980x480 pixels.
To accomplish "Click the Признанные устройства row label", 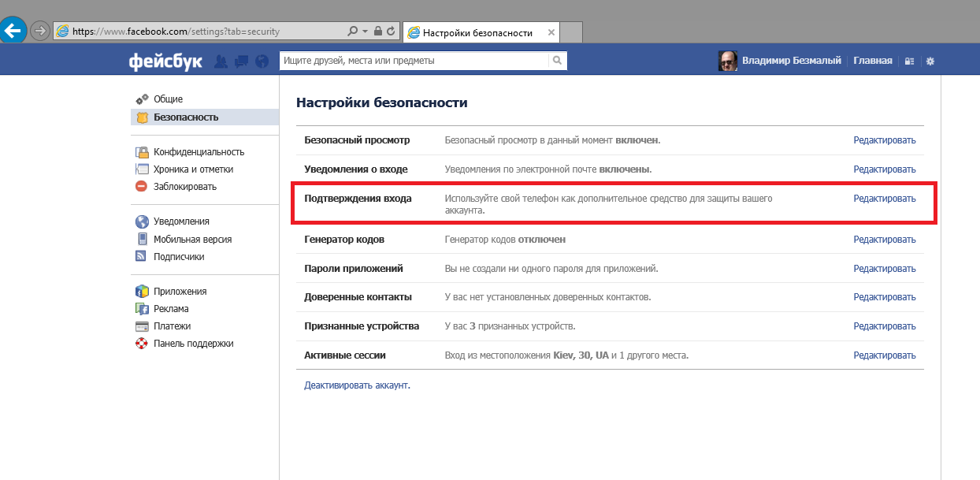I will (x=362, y=326).
